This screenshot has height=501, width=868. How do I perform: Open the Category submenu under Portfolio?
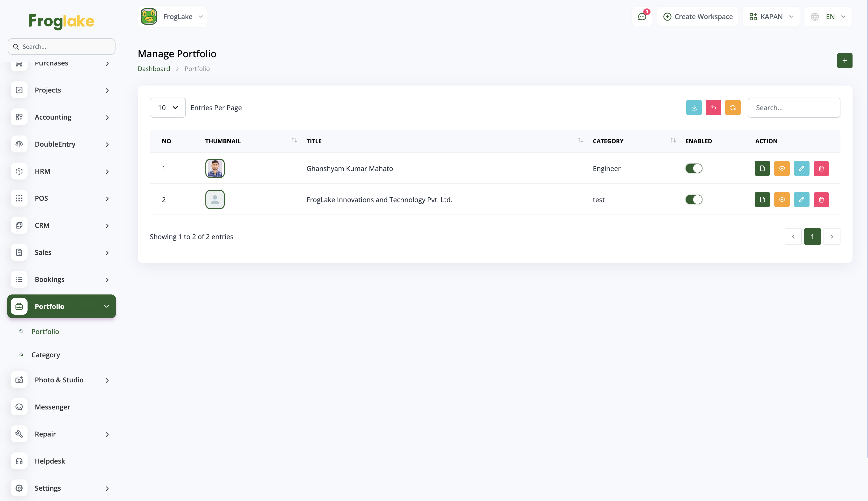[x=45, y=355]
